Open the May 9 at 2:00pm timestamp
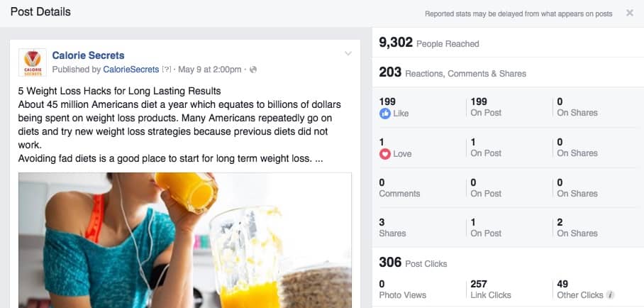The height and width of the screenshot is (308, 644). 211,70
